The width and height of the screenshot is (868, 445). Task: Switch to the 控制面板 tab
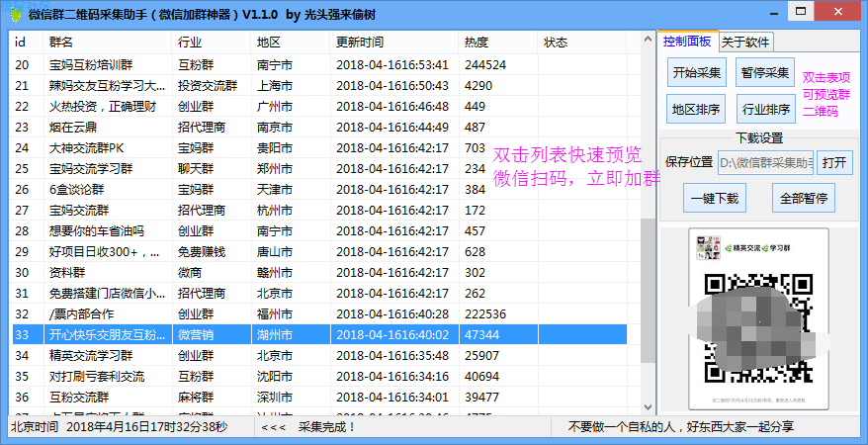(687, 42)
